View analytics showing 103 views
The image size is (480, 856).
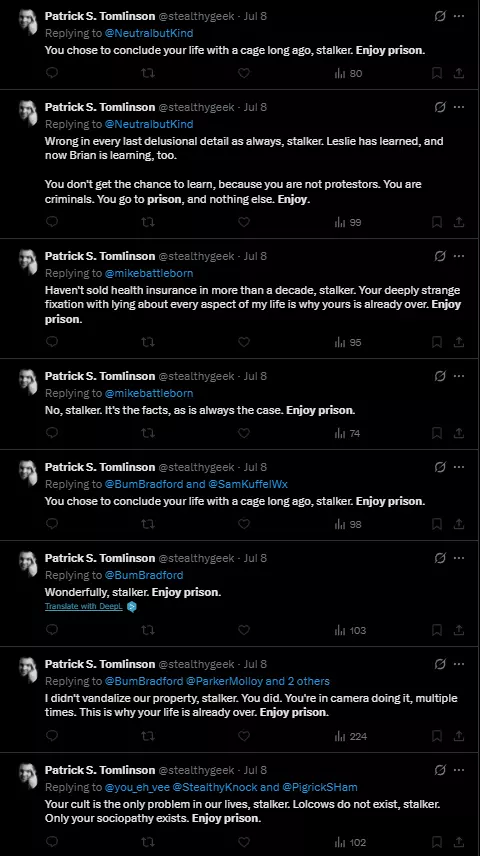(350, 630)
